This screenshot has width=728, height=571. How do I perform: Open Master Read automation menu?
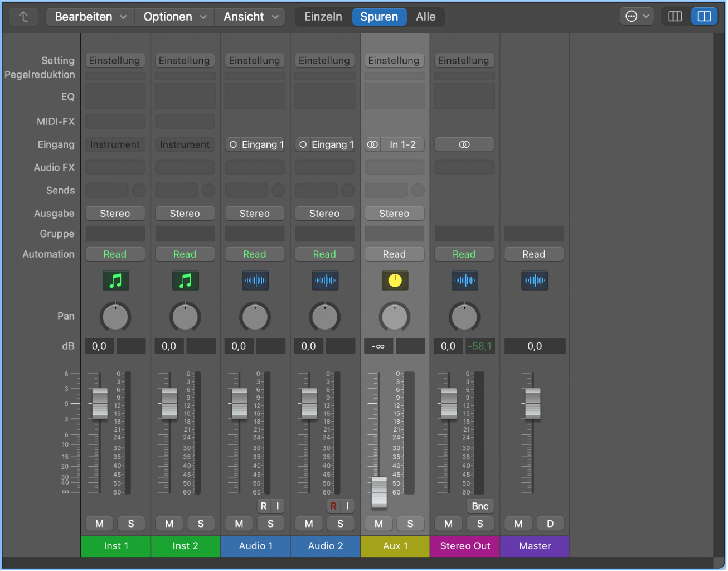click(x=534, y=254)
